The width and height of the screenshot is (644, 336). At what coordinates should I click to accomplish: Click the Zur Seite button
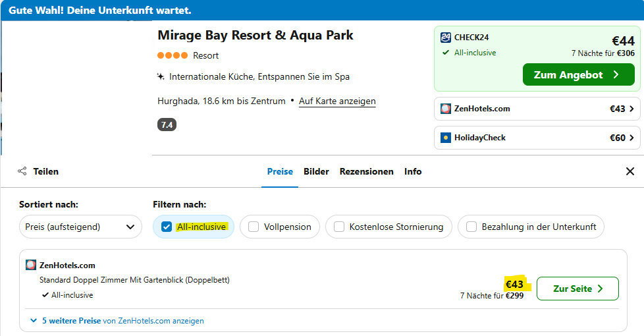pos(578,289)
